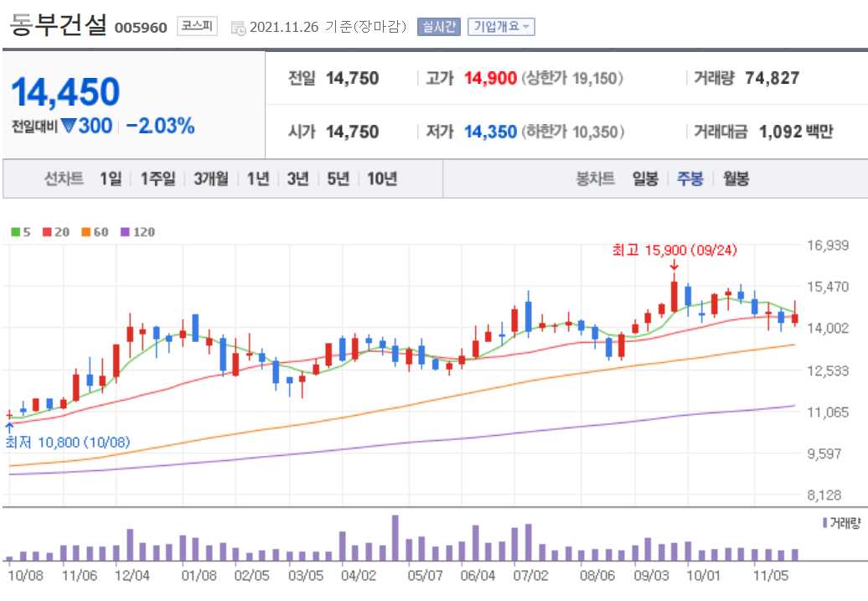
Task: Enable 주봉 weekly candle view
Action: 689,179
